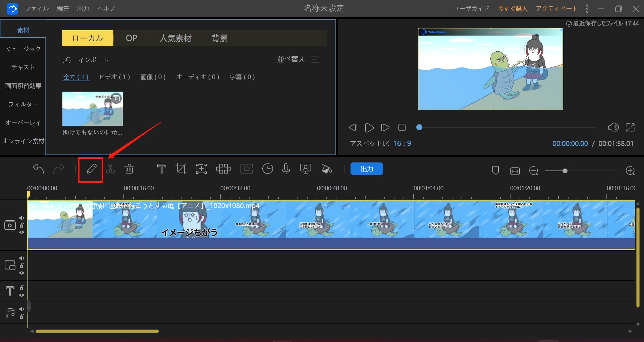Delete the selected clip with the trash icon

(129, 169)
